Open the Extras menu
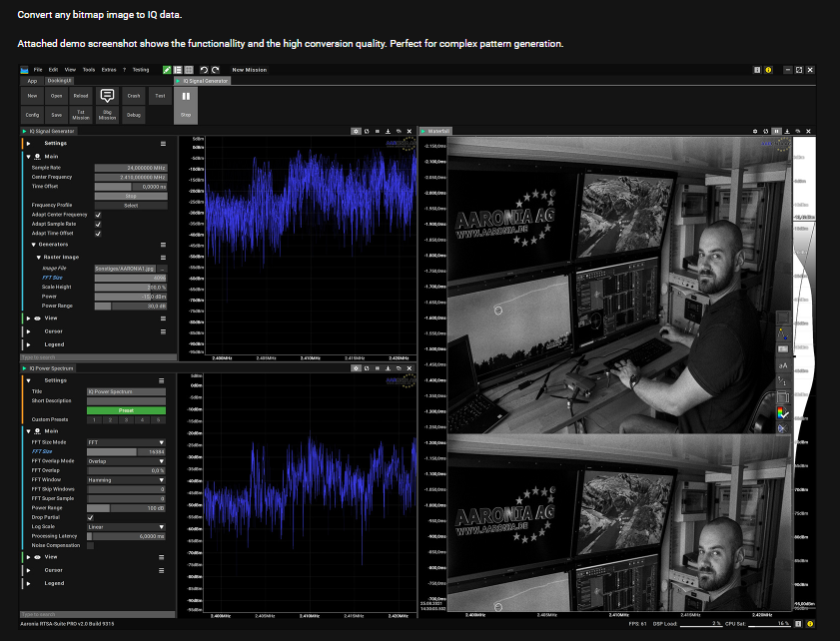This screenshot has height=641, width=840. tap(107, 70)
